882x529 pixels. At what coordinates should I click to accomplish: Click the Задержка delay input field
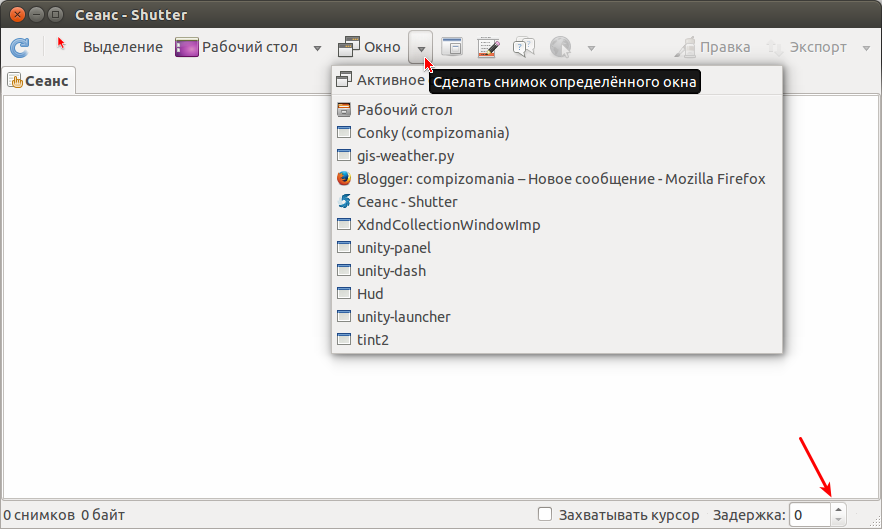(809, 515)
